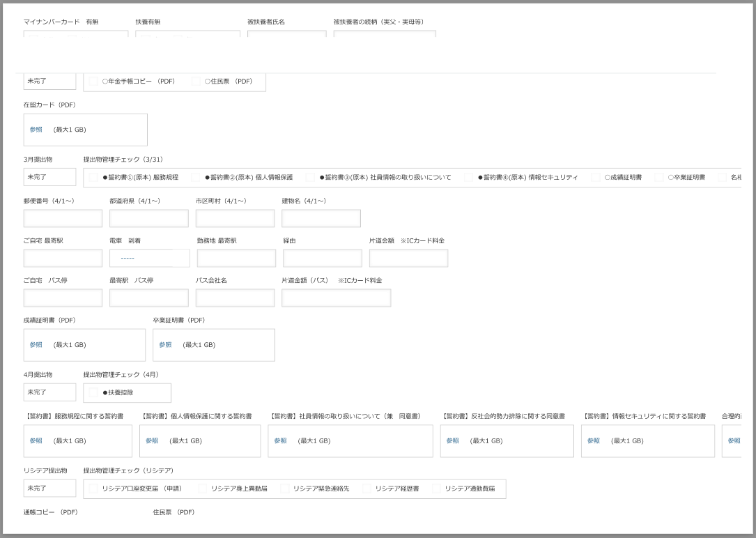This screenshot has height=538, width=756.
Task: Check the ○成績証明書 checkbox
Action: [596, 178]
